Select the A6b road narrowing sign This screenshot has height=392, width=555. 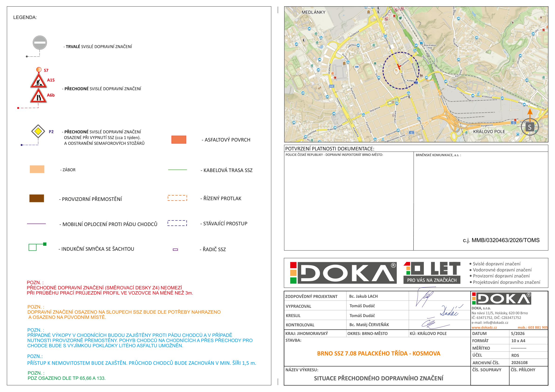click(38, 96)
